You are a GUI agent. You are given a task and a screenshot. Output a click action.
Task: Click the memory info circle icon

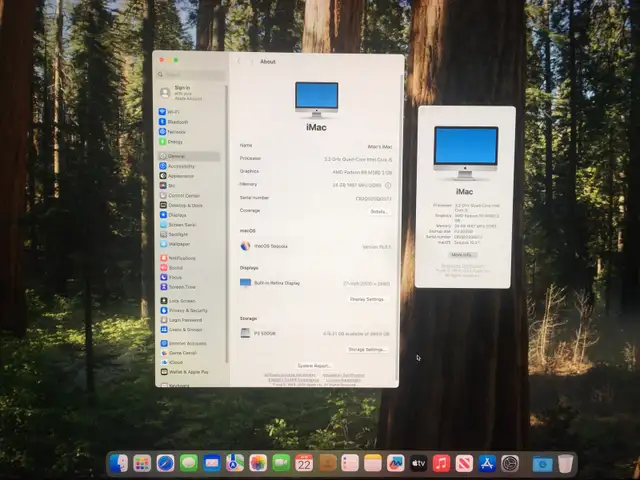click(x=388, y=185)
